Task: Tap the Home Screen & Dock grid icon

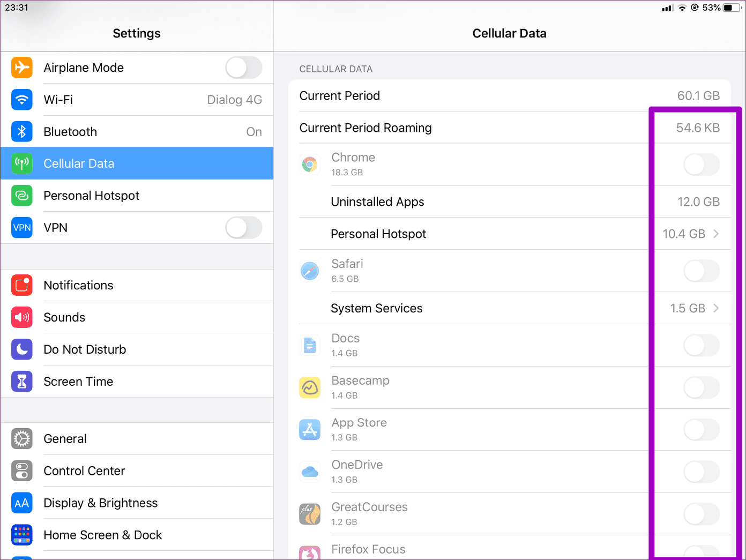Action: pyautogui.click(x=22, y=535)
